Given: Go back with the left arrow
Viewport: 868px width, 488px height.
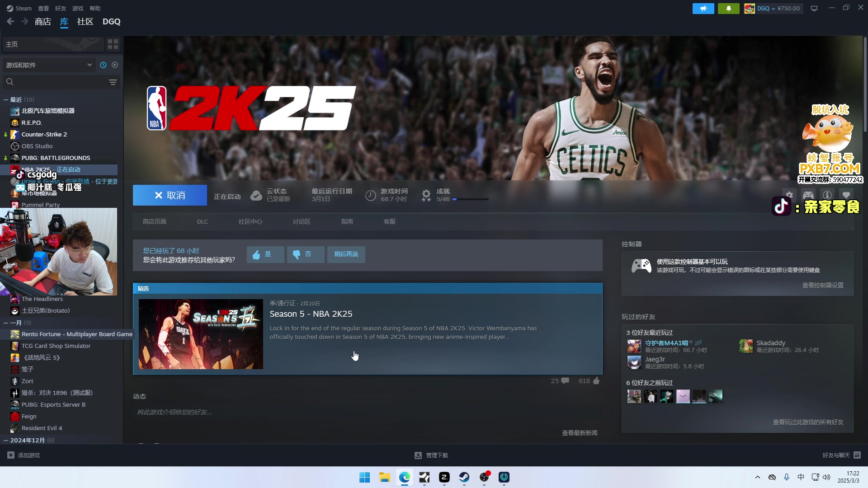Looking at the screenshot, I should click(10, 21).
